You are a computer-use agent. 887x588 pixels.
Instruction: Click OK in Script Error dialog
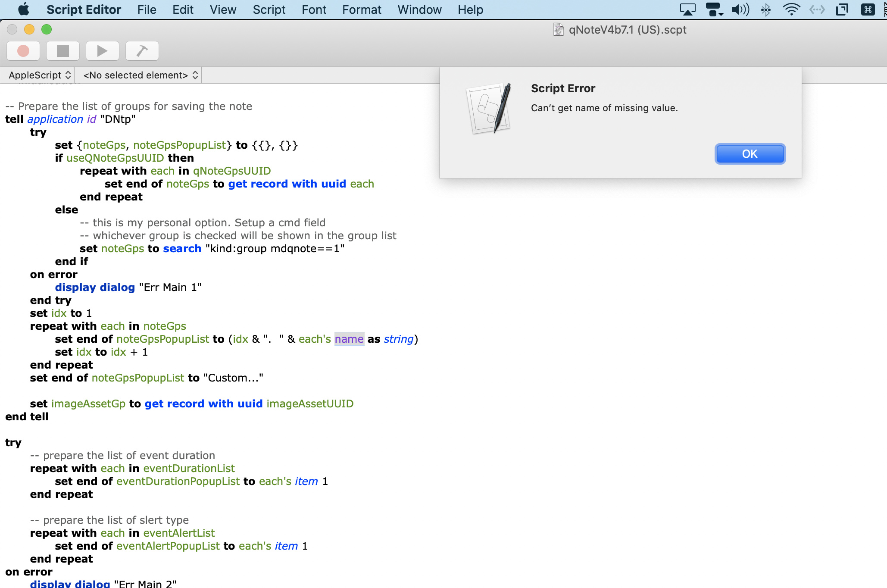pos(750,154)
